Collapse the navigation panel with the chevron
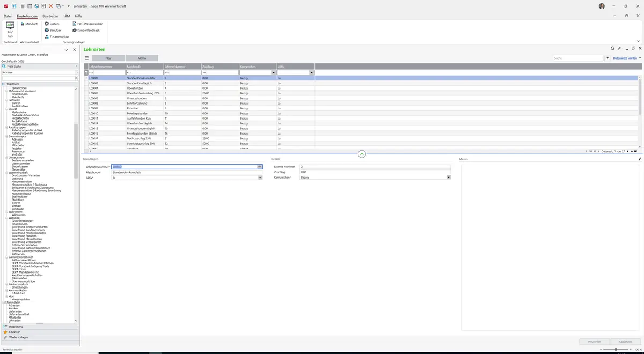Image resolution: width=644 pixels, height=354 pixels. coord(66,50)
